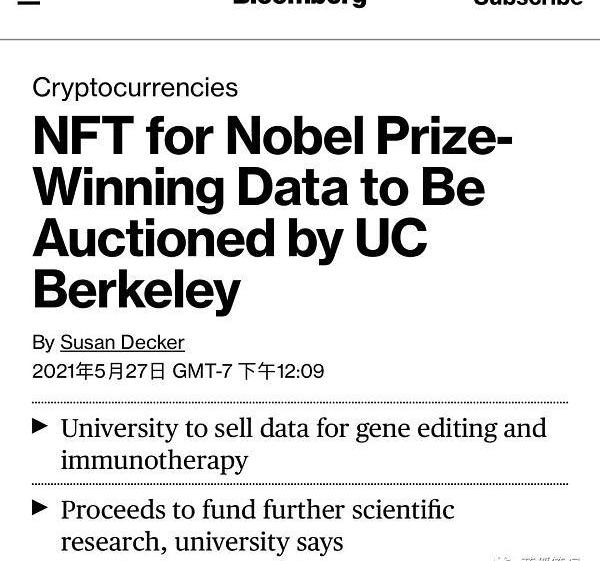Click the word 'Berkeley' in the headline
The image size is (600, 561).
(x=137, y=290)
